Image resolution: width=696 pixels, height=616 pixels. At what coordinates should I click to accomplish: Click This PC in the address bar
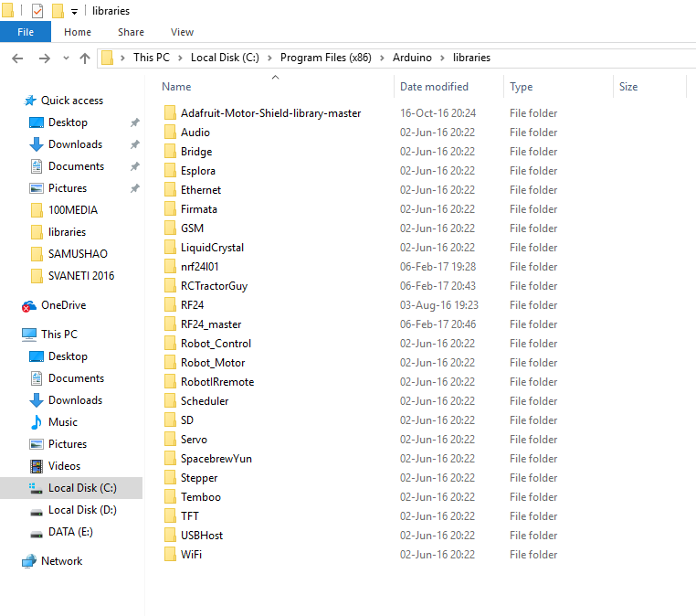152,58
